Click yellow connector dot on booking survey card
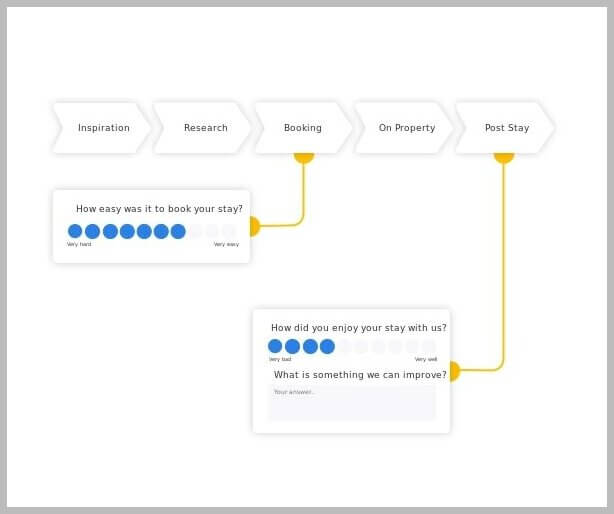Image resolution: width=614 pixels, height=514 pixels. point(252,227)
